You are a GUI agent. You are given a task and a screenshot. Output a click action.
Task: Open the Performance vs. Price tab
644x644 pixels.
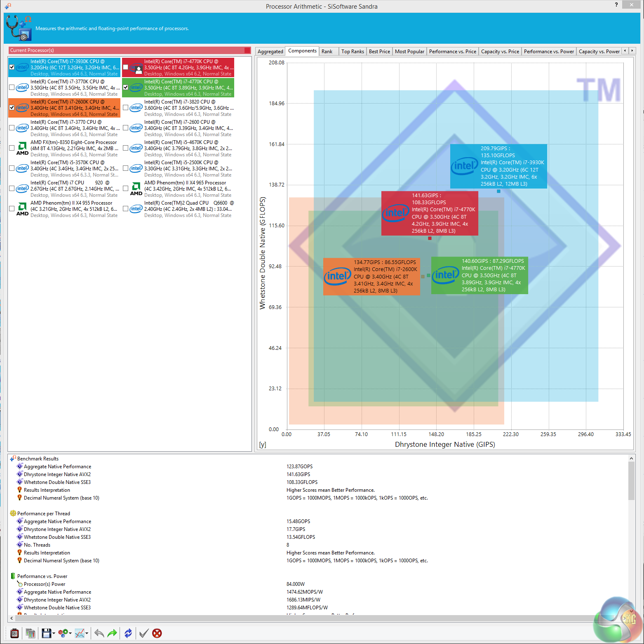[x=452, y=52]
